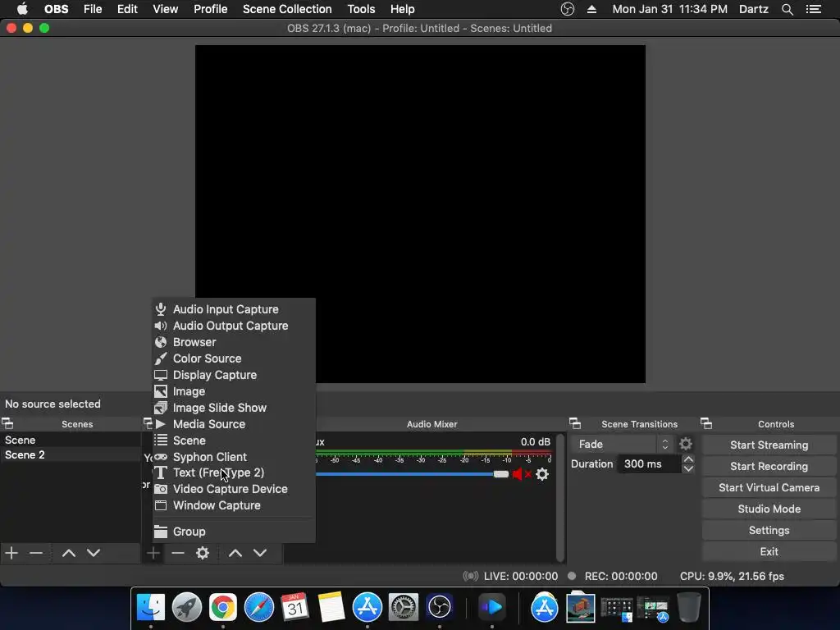This screenshot has width=840, height=630.
Task: Open Notification Center icon in menu bar
Action: point(813,9)
